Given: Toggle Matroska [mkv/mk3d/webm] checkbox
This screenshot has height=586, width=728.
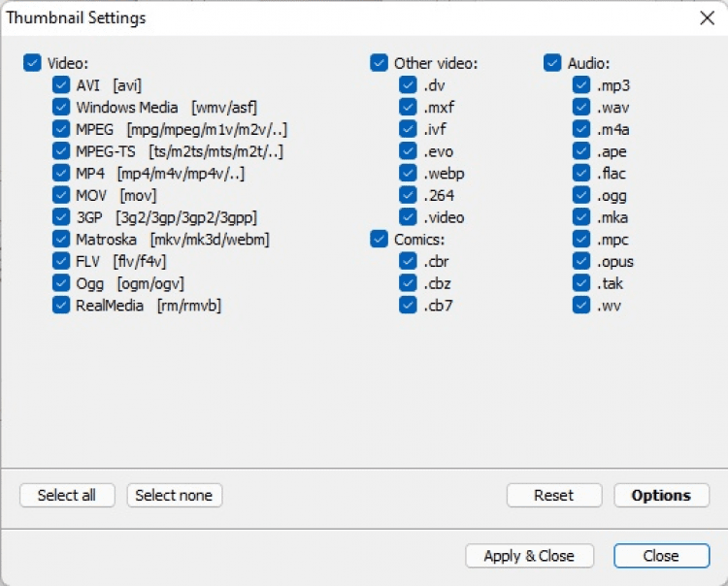Looking at the screenshot, I should [61, 239].
